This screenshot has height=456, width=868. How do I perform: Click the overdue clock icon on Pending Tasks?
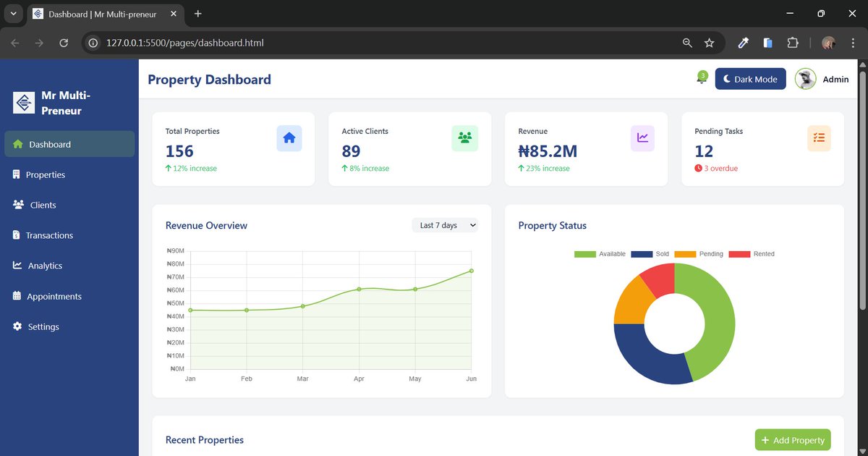click(x=698, y=169)
